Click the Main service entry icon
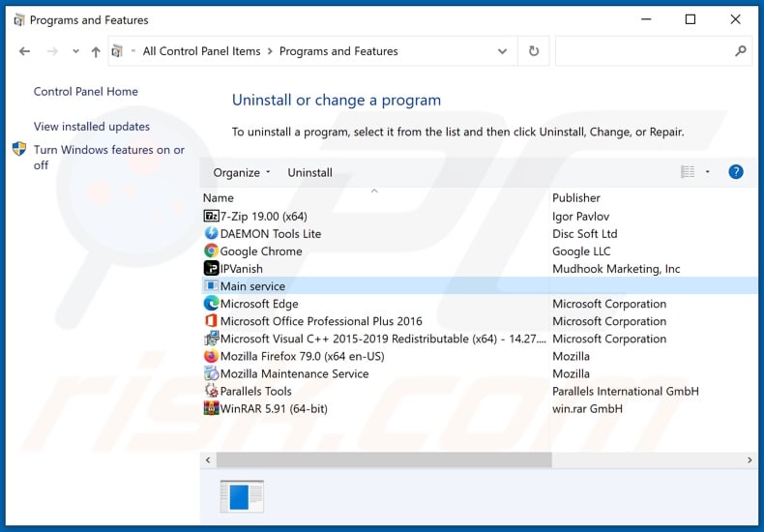The height and width of the screenshot is (532, 764). point(211,286)
